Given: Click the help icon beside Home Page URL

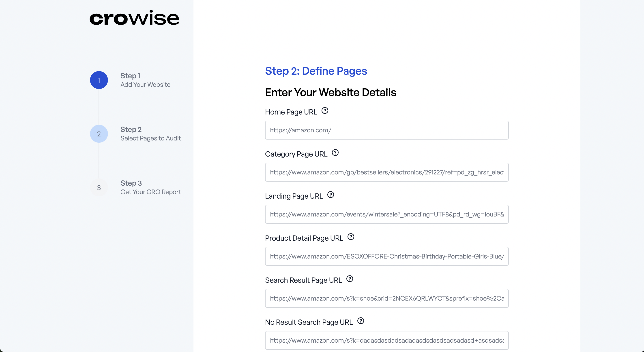Looking at the screenshot, I should 325,111.
